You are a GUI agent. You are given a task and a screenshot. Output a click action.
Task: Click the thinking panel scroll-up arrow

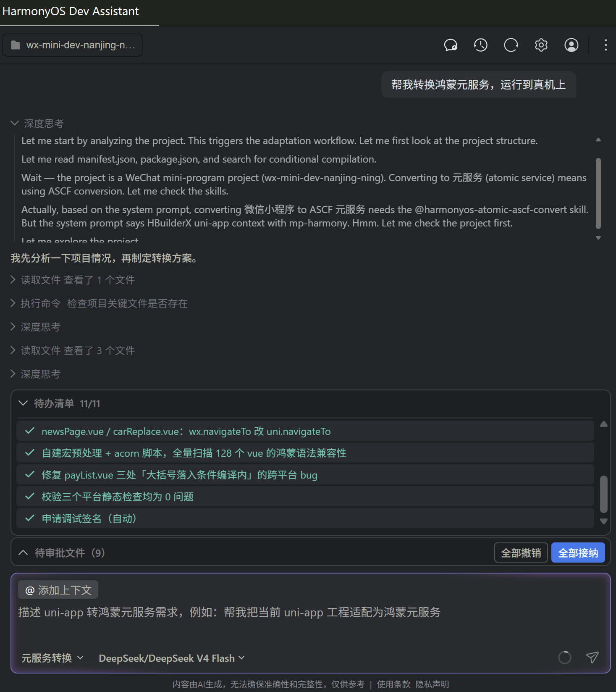point(598,139)
